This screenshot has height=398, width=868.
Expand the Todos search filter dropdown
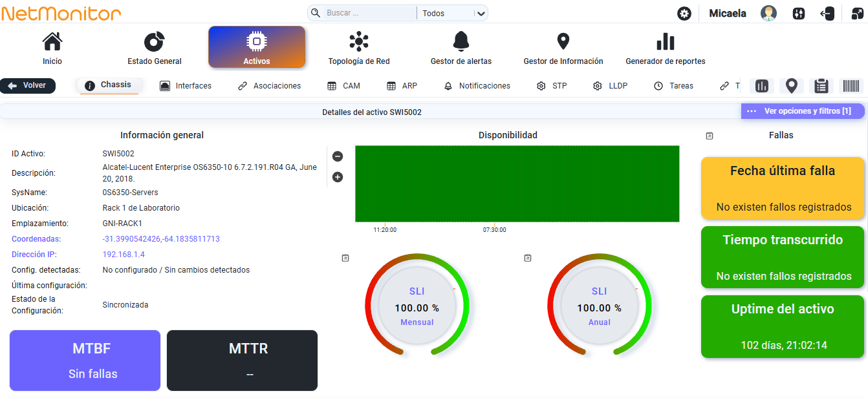tap(453, 14)
